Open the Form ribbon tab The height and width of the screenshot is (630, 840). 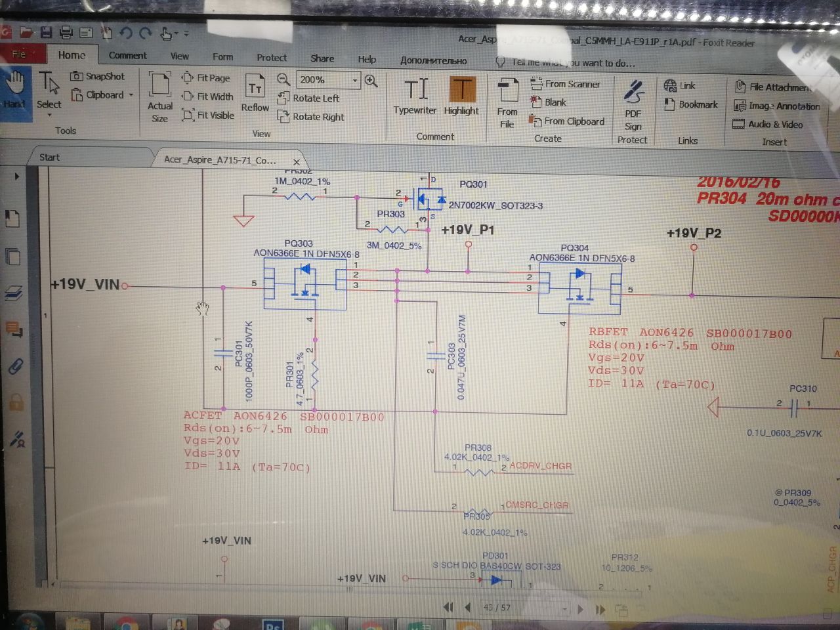[222, 57]
